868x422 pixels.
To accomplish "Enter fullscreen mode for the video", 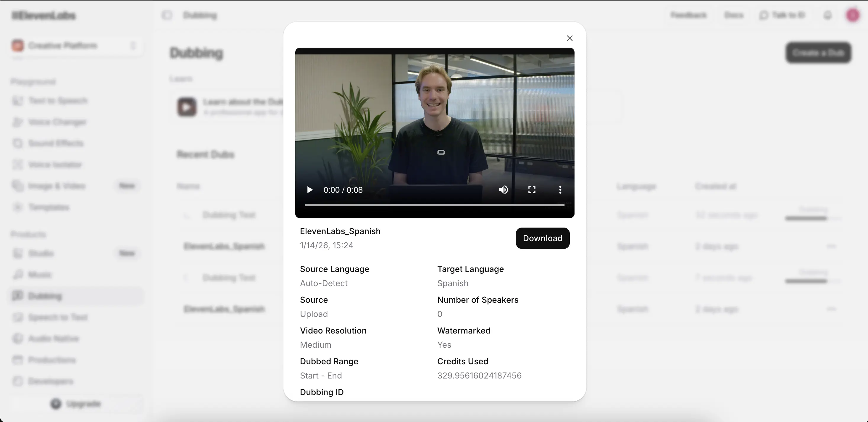I will (532, 189).
